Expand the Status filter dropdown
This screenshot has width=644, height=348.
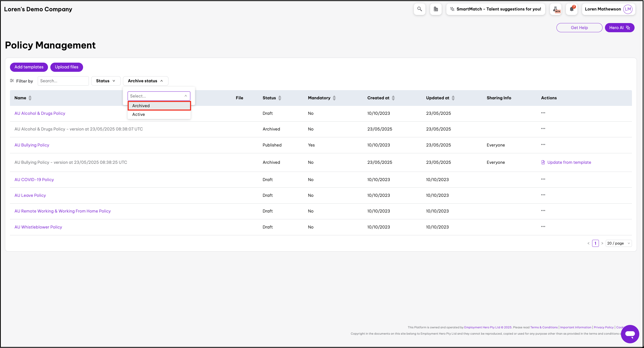(106, 81)
